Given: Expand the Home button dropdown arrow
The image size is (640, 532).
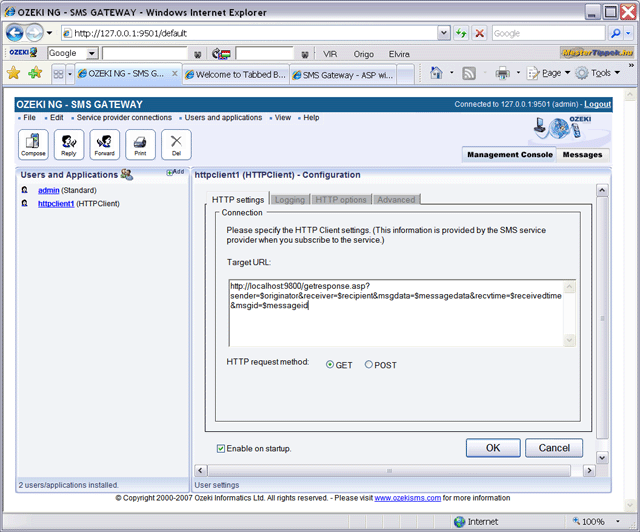Looking at the screenshot, I should pyautogui.click(x=451, y=73).
